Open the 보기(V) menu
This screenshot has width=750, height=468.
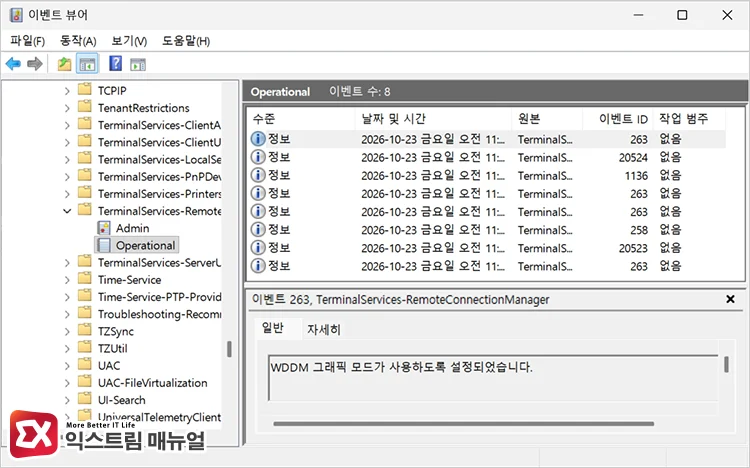[129, 41]
